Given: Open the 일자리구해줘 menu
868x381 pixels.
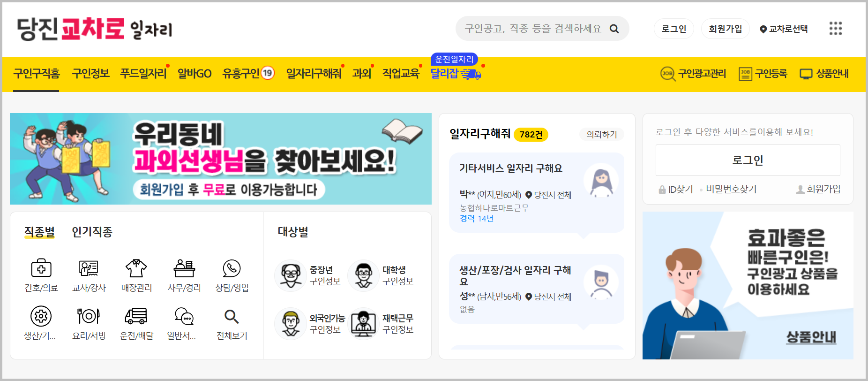Looking at the screenshot, I should (x=314, y=74).
